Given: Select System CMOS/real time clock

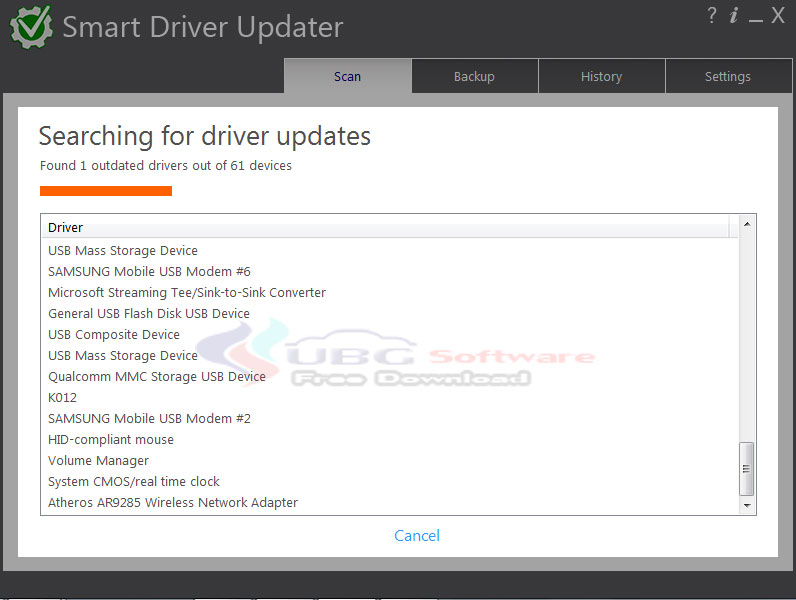Looking at the screenshot, I should [x=390, y=482].
